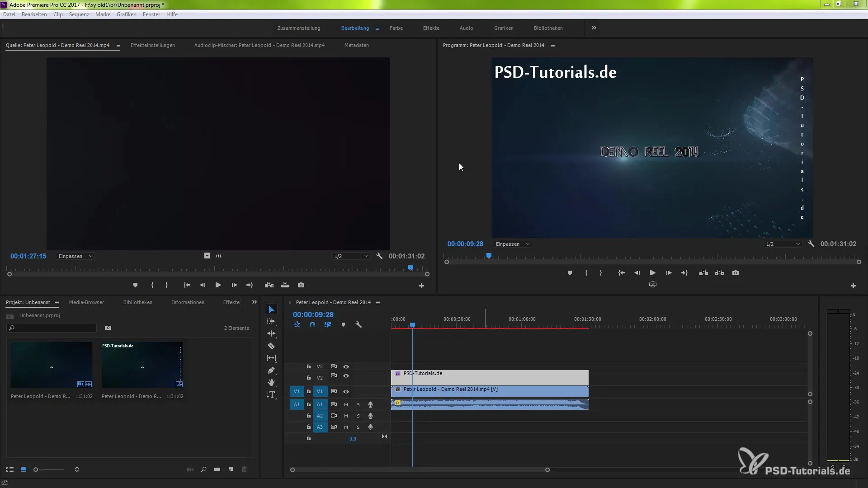Add a marker in the timeline panel

tap(343, 324)
